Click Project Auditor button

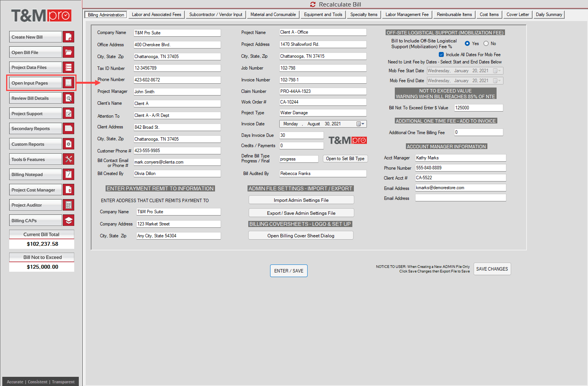[x=35, y=205]
